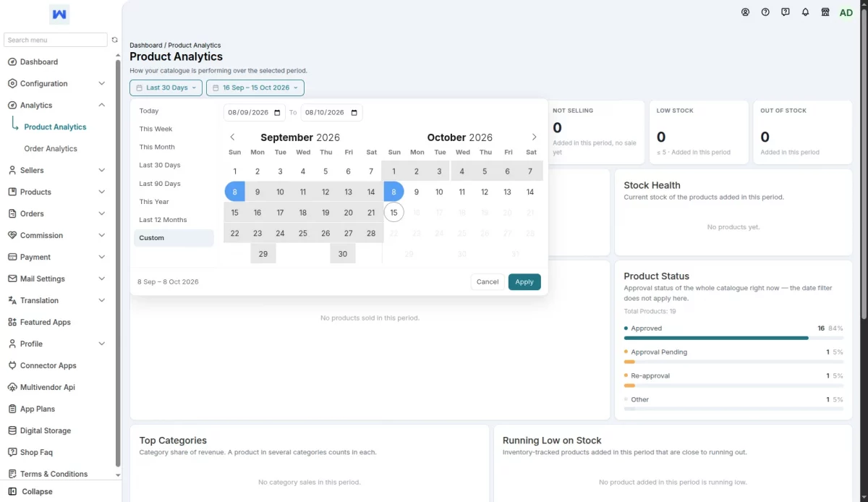This screenshot has width=868, height=502.
Task: Open the Last 30 Days period dropdown button
Action: 166,88
